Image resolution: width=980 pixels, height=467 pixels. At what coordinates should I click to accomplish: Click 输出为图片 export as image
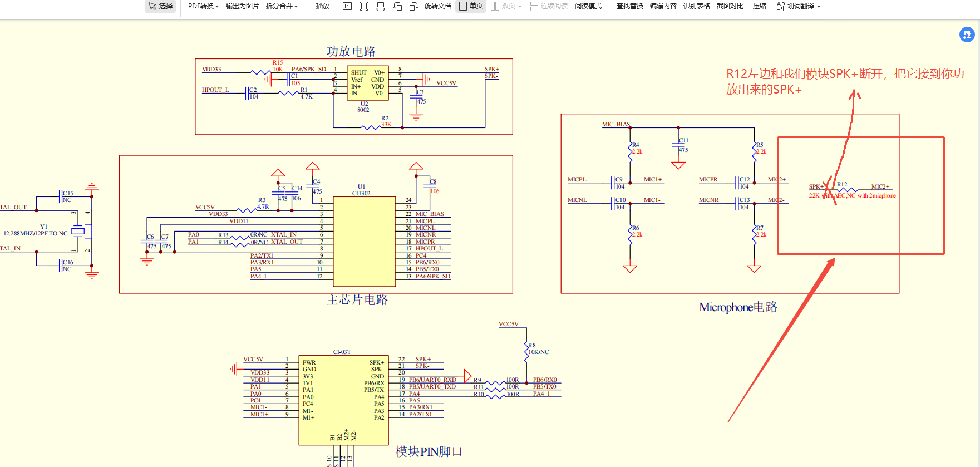242,6
